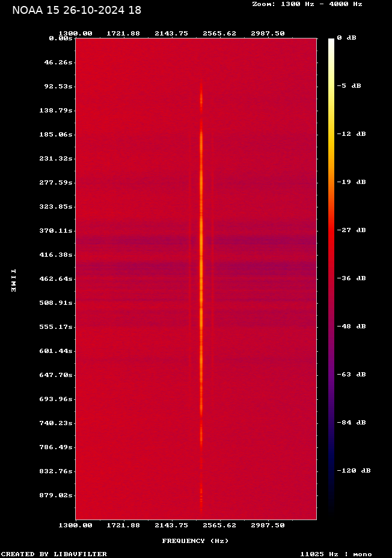392x558 pixels.
Task: Select 2143.75 on the top frequency axis
Action: tap(171, 34)
